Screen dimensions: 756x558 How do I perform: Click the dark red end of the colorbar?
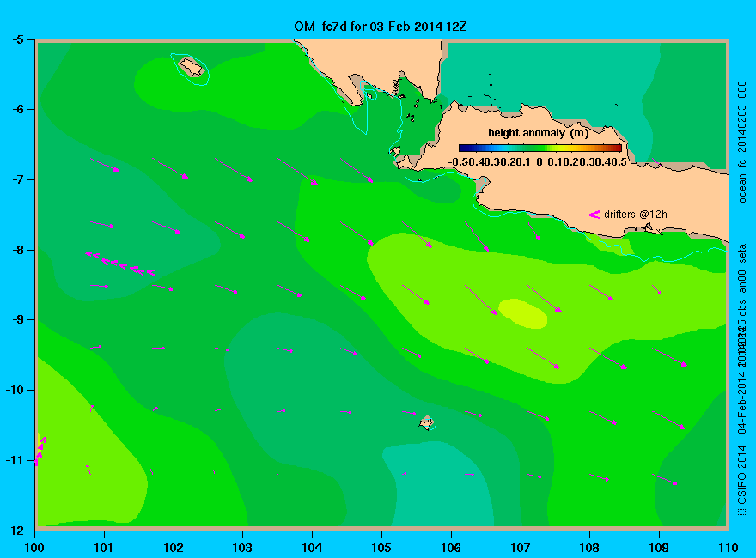616,148
